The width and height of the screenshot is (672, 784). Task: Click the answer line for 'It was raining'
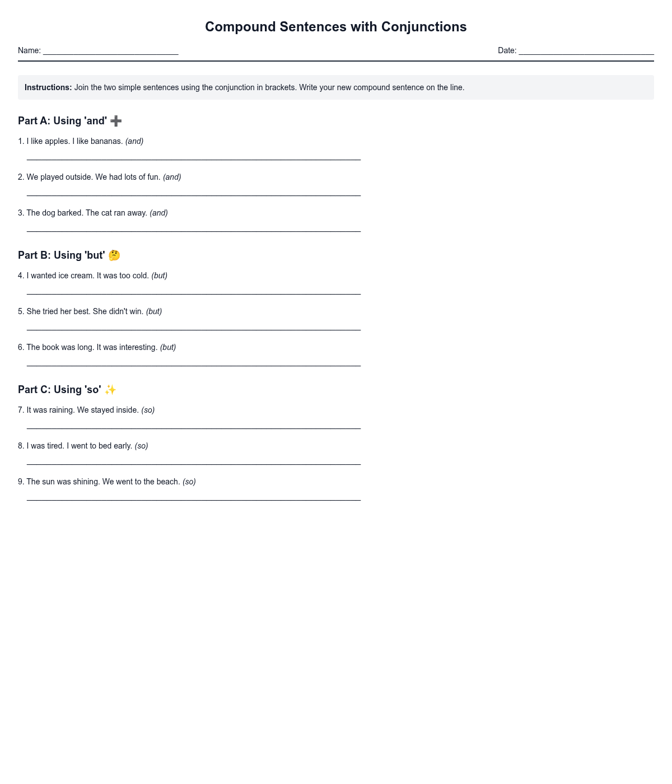pos(193,424)
